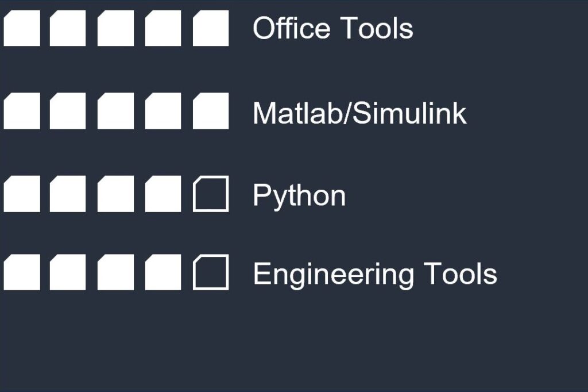Click empty fifth Engineering Tools rating square

click(x=211, y=272)
